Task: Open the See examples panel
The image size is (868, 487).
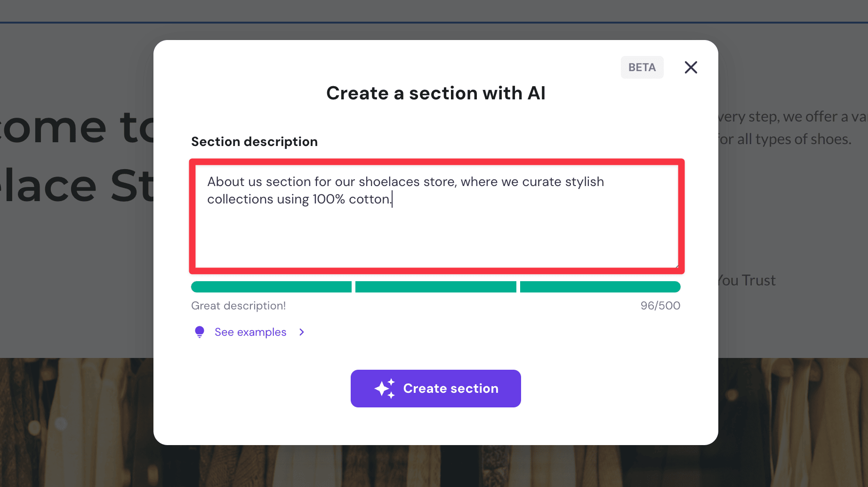Action: point(250,332)
